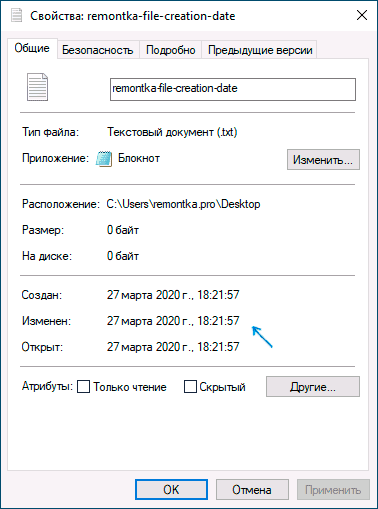Screen dimensions: 378x509
Task: Confirm with the OK button
Action: click(171, 490)
